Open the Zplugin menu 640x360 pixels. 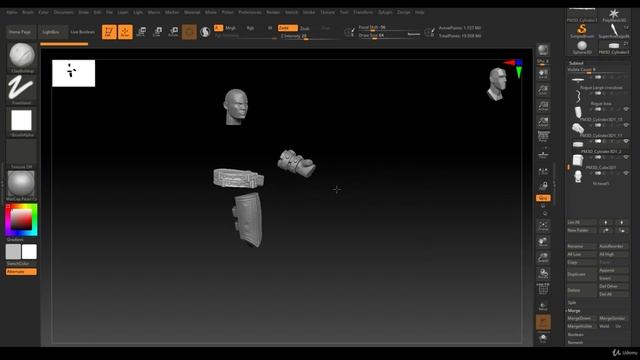[385, 12]
